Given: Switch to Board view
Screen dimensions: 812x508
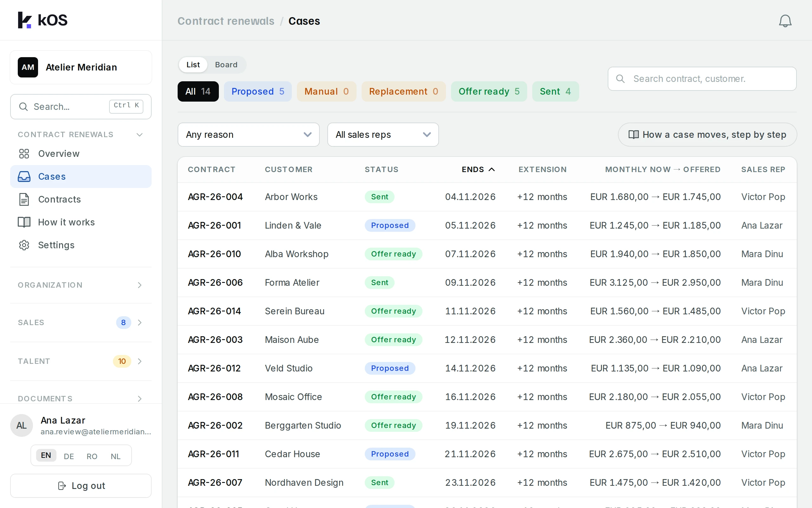Looking at the screenshot, I should 226,64.
